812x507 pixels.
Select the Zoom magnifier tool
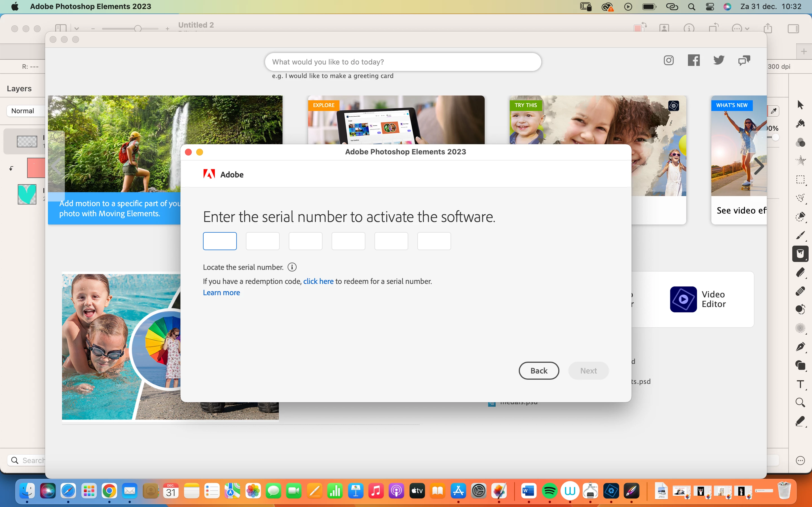coord(800,403)
